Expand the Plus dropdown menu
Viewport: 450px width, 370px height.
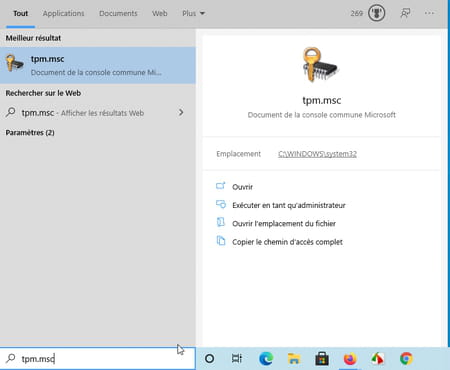193,13
